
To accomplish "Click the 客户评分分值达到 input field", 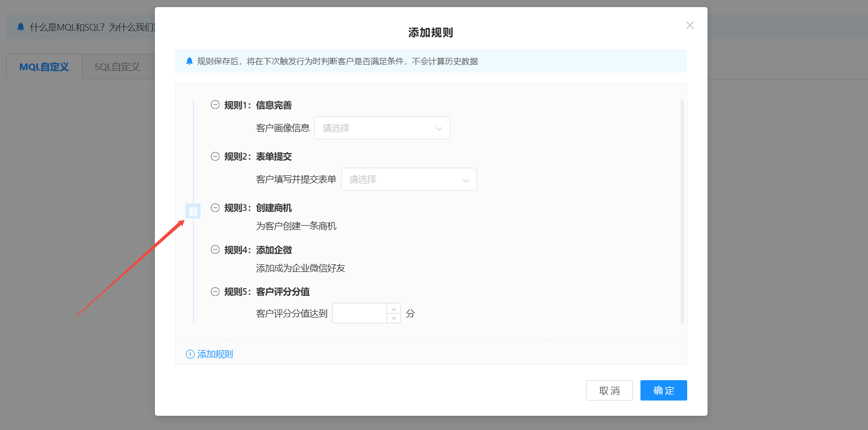I will click(x=360, y=313).
